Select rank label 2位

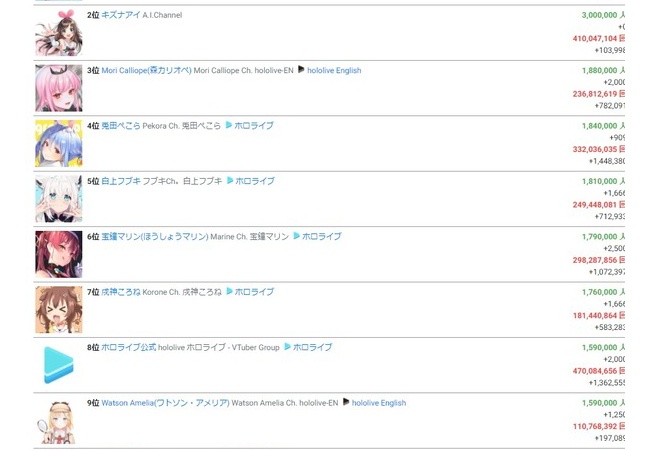(x=93, y=15)
